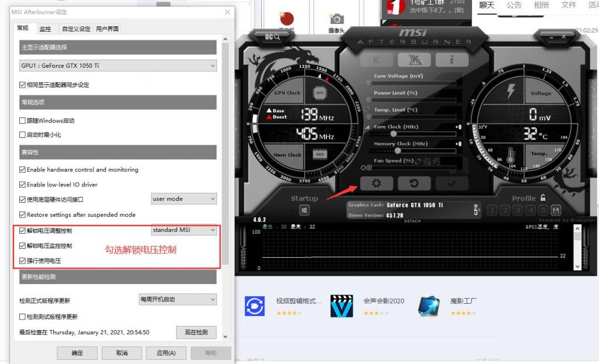Click DETACH under the graphics card info
Screen dimensions: 599x364
(x=412, y=221)
